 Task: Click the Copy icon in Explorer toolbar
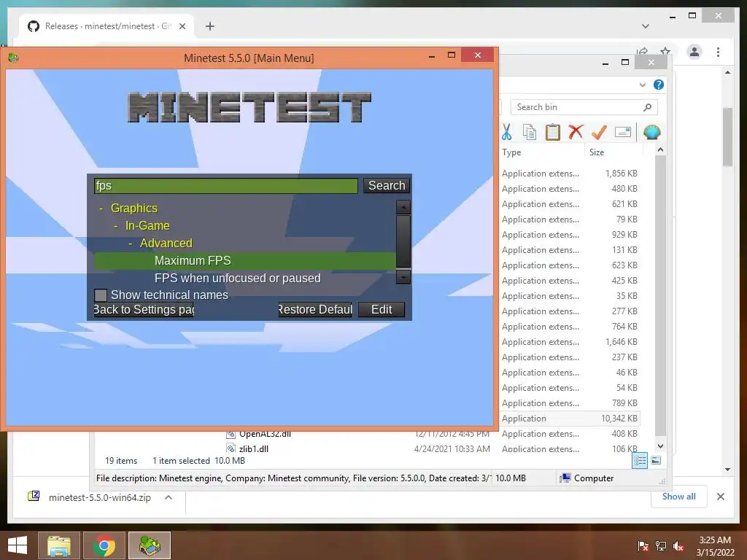coord(530,133)
